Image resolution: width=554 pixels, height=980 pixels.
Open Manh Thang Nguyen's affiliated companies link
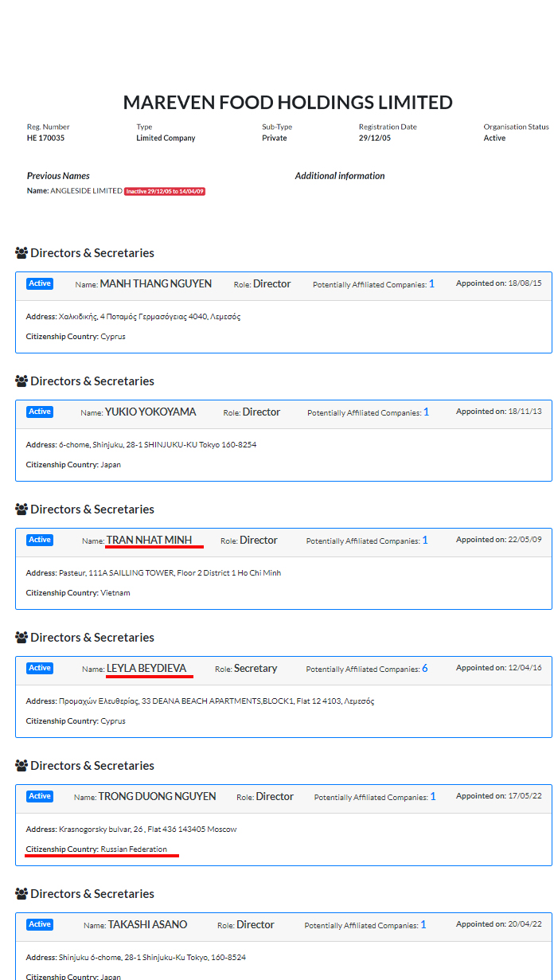tap(431, 284)
